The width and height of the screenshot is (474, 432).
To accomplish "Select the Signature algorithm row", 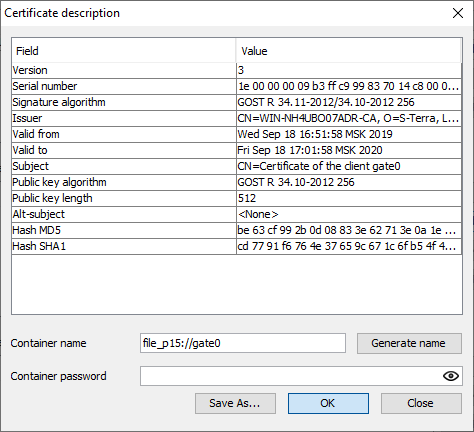I will coord(237,102).
